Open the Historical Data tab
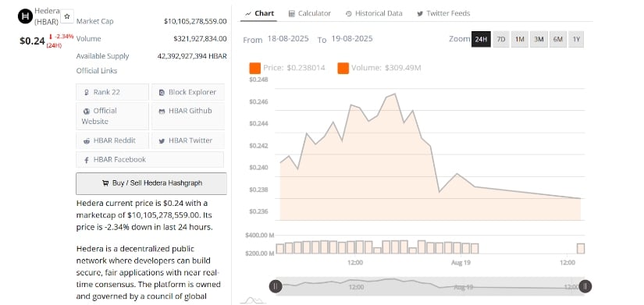644x305 pixels. click(x=374, y=13)
